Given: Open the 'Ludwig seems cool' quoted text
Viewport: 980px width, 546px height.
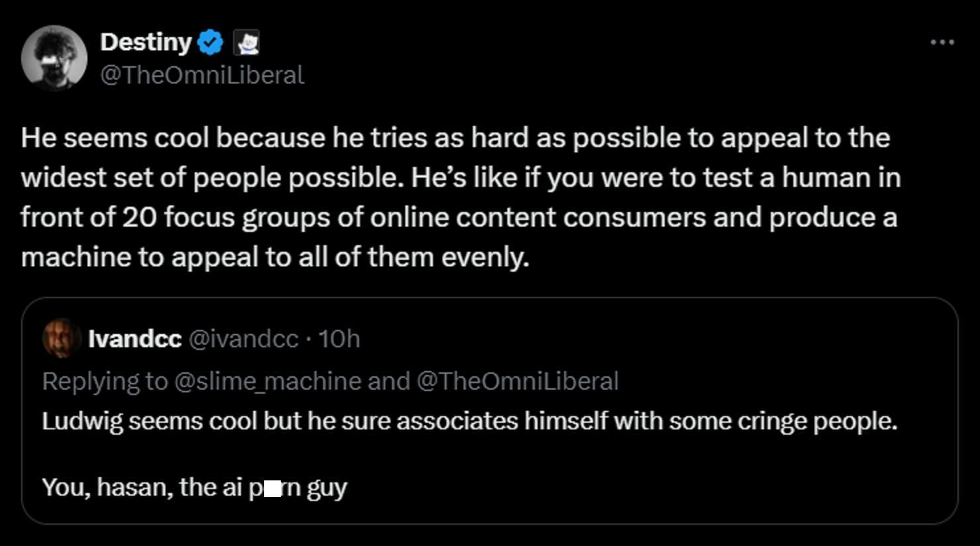Looking at the screenshot, I should pyautogui.click(x=469, y=421).
